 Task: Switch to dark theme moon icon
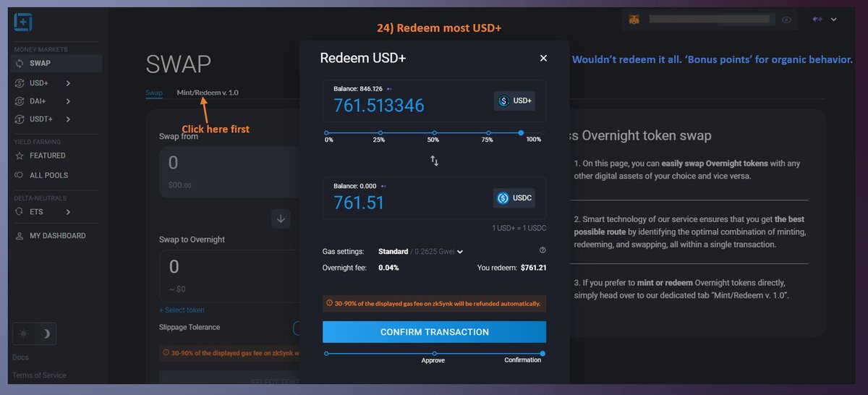[x=45, y=334]
